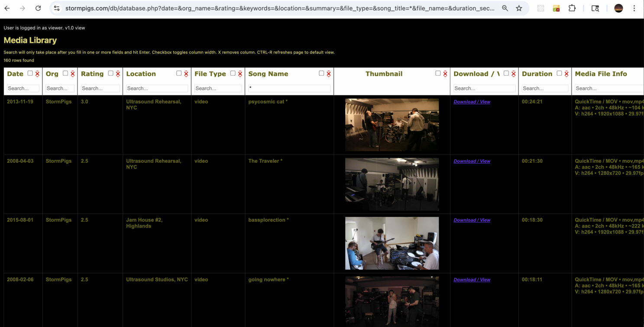The height and width of the screenshot is (327, 644).
Task: Remove the Song Name column via red X
Action: coord(329,74)
